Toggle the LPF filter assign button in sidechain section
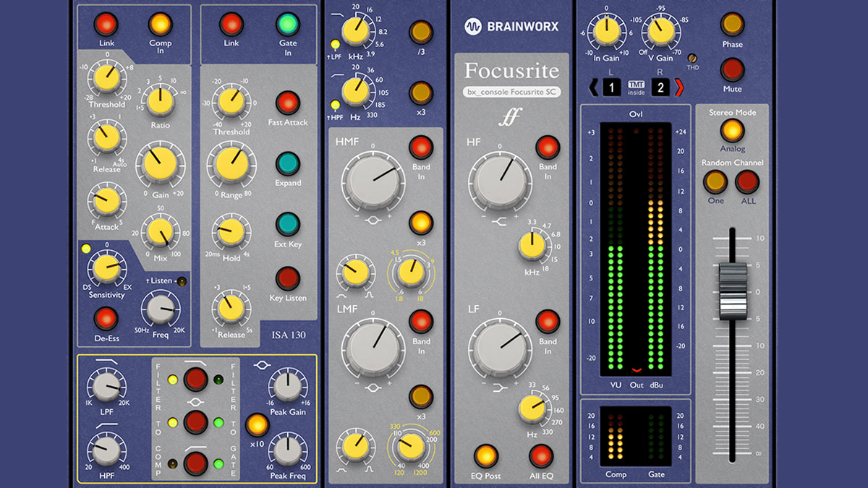The height and width of the screenshot is (488, 868). [196, 380]
